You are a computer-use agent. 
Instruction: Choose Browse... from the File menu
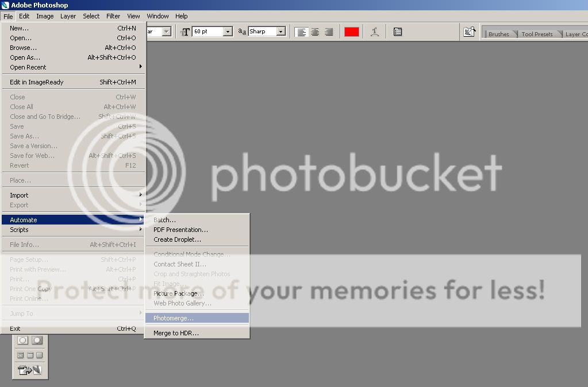tap(74, 48)
